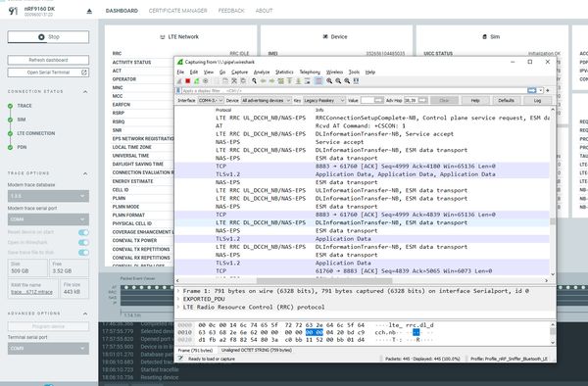Toggle Reset device on start switch

pos(83,232)
